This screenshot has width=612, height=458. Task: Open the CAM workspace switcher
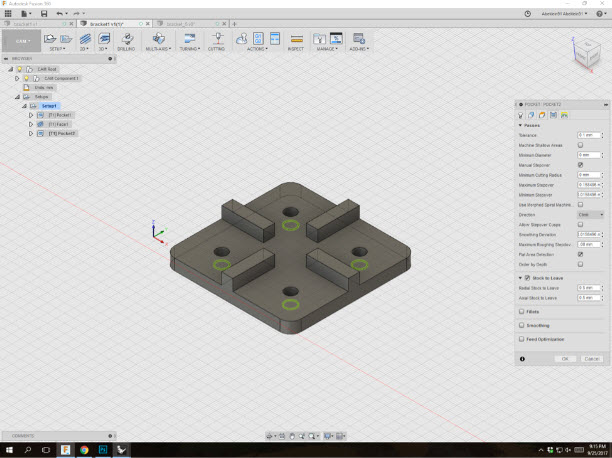pos(21,41)
